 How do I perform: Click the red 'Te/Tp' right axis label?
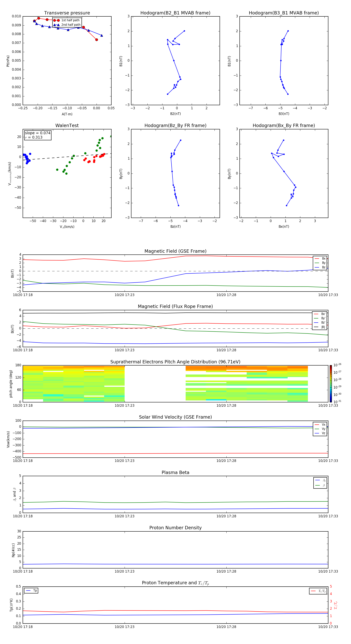pyautogui.click(x=336, y=605)
